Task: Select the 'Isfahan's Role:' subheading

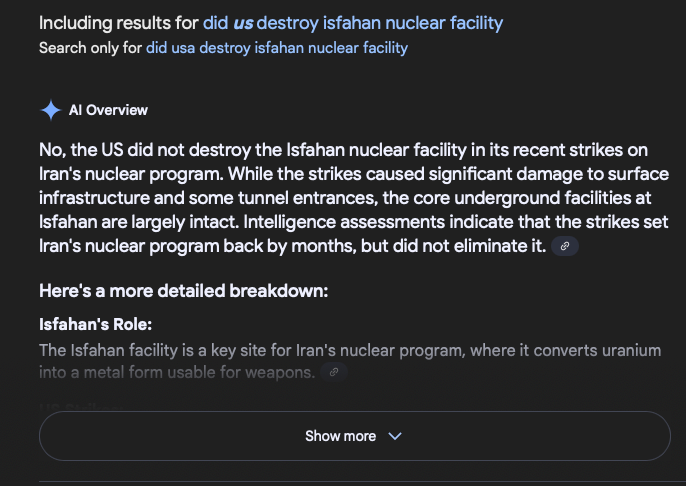Action: coord(95,325)
